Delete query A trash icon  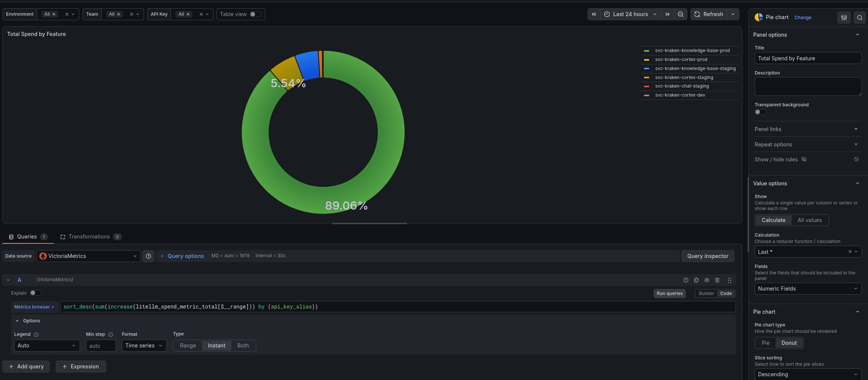click(x=717, y=280)
